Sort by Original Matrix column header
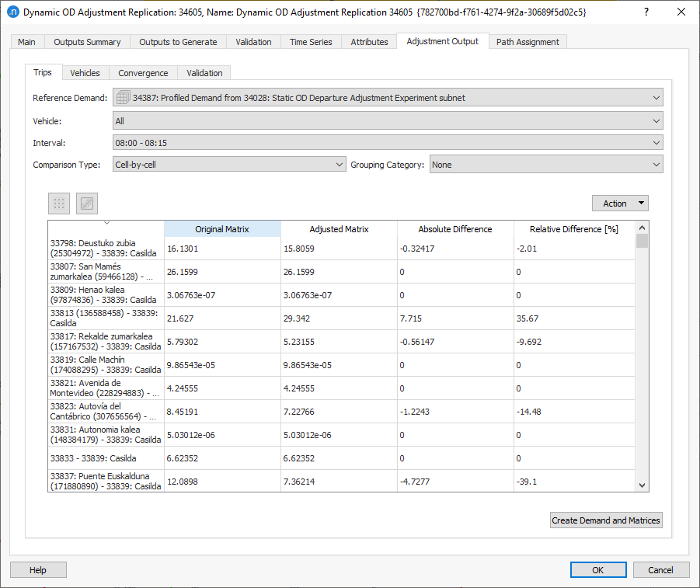 point(222,229)
